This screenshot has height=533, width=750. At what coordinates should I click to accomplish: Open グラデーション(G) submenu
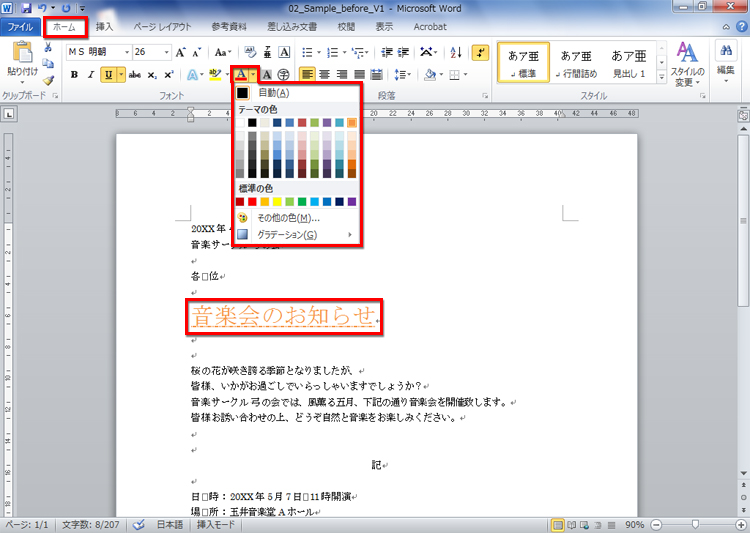[296, 235]
